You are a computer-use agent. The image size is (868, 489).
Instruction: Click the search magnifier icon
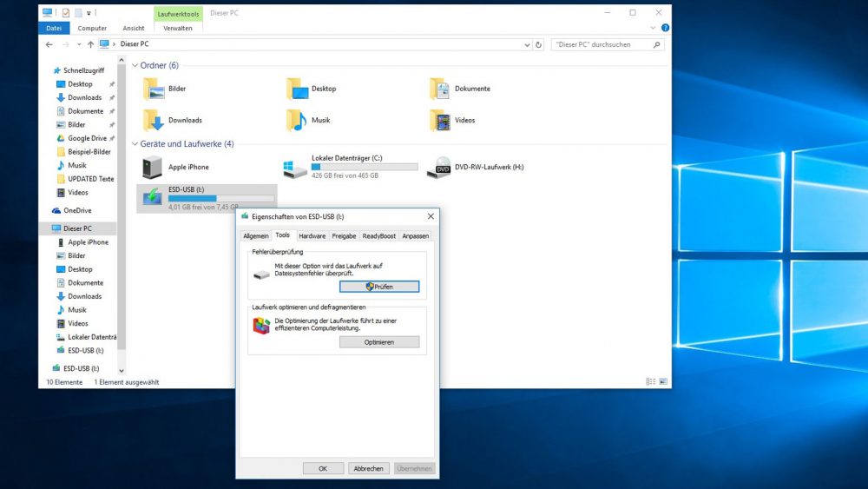coord(656,44)
